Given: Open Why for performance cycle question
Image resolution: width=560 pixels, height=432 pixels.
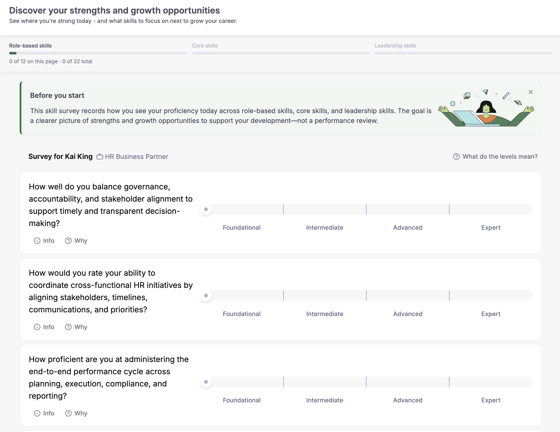Looking at the screenshot, I should 76,413.
